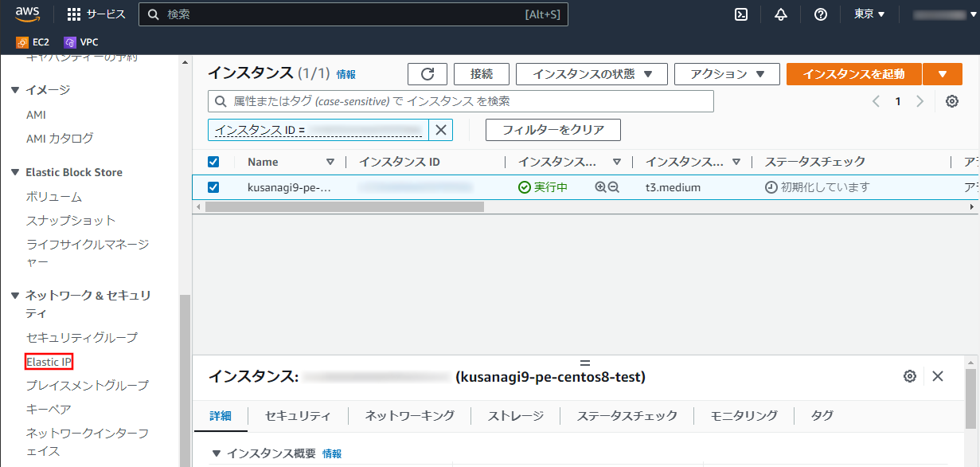Open Volumes in sidebar

tap(54, 196)
